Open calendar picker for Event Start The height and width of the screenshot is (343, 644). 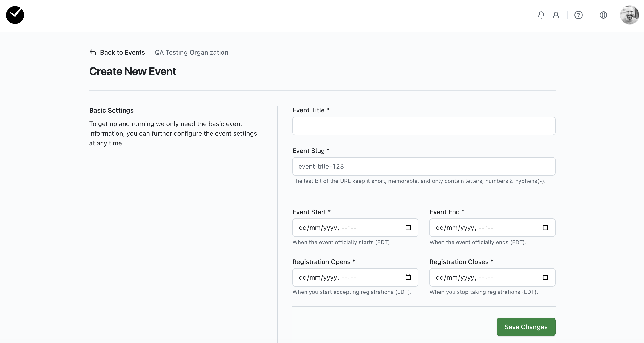[408, 228]
